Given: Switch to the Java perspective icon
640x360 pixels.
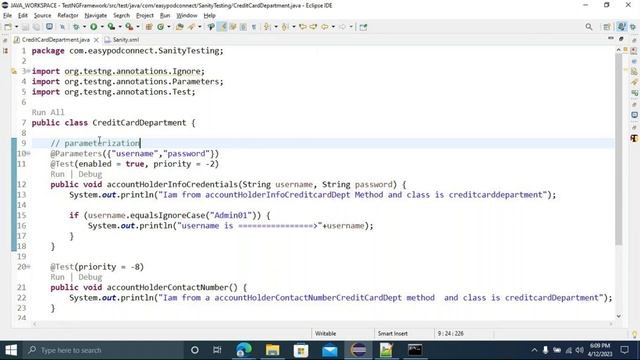Looking at the screenshot, I should (x=621, y=27).
